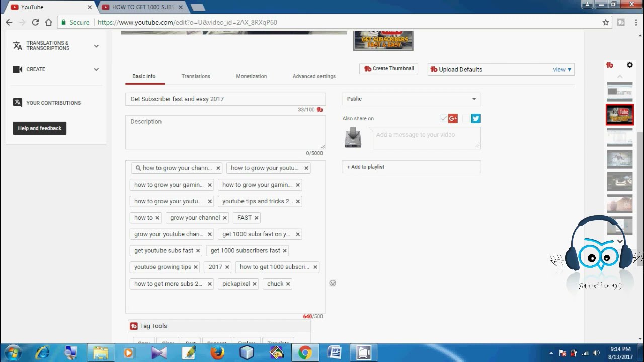Click the Tag Tools TubeBuddy icon

coord(134,326)
